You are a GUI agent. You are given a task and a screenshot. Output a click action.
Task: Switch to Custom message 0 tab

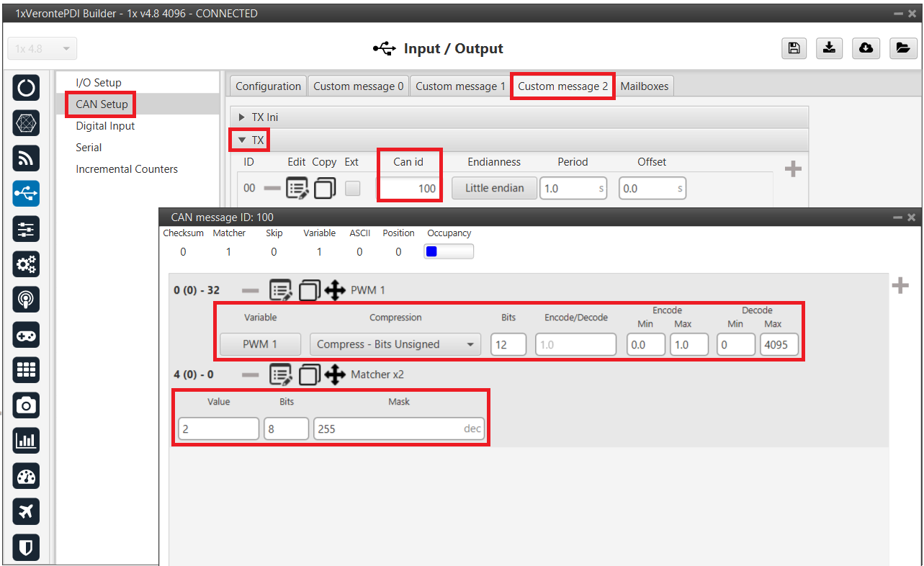click(x=358, y=86)
